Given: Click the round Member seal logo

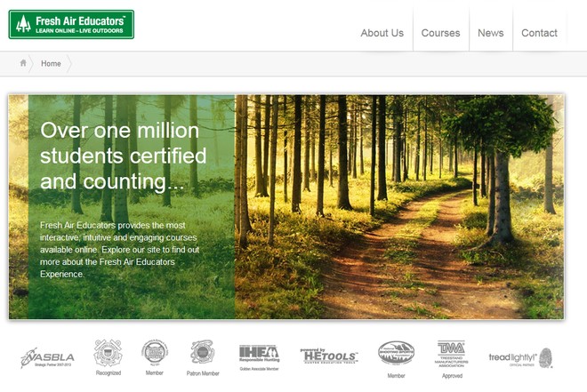Looking at the screenshot, I should pos(155,352).
